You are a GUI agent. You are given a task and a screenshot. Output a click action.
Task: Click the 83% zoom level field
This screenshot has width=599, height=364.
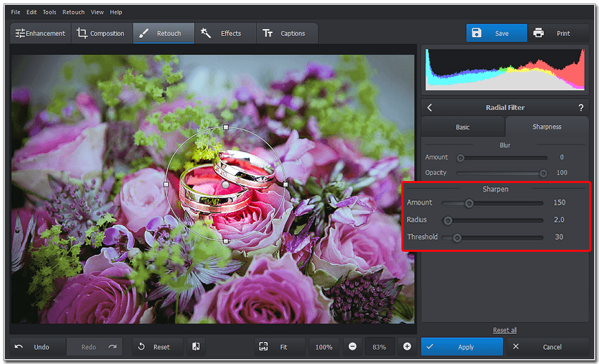click(x=379, y=347)
